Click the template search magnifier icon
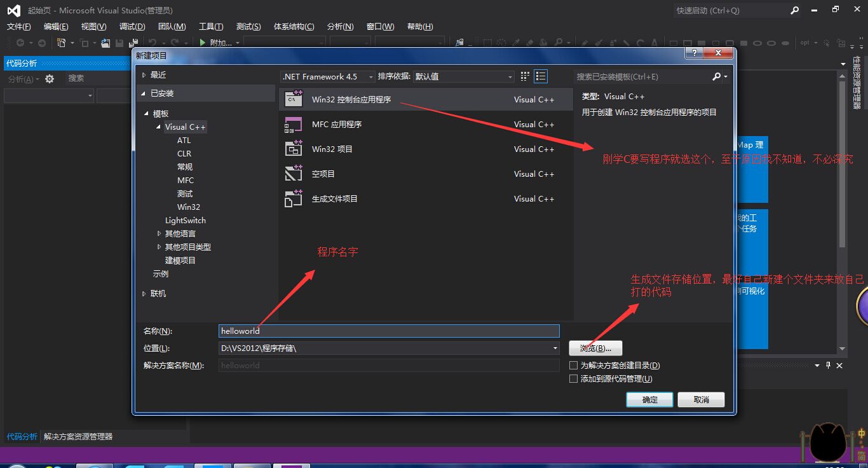Image resolution: width=868 pixels, height=468 pixels. 717,76
